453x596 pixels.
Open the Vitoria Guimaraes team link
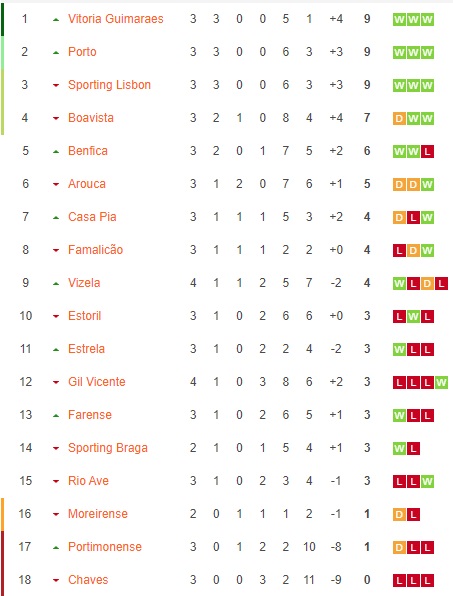click(x=116, y=19)
